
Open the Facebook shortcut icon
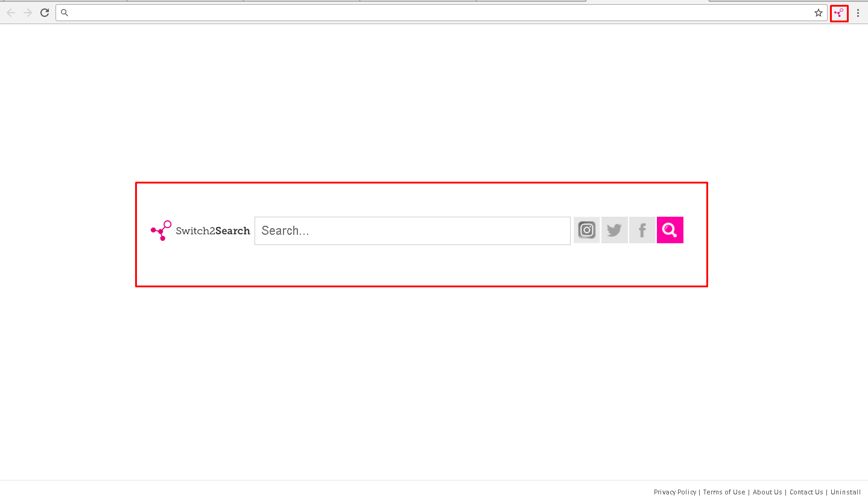click(x=642, y=230)
